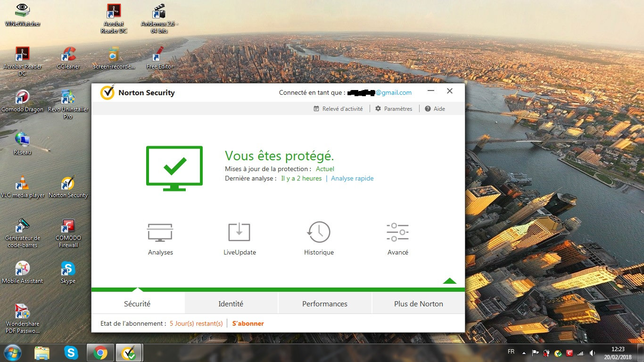Open Relevé d'activité in Norton toolbar
644x362 pixels.
339,109
